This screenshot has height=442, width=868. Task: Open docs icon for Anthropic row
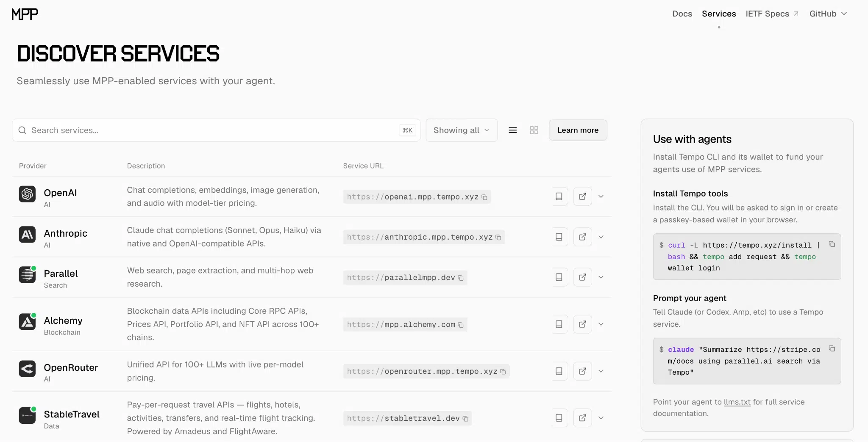(x=559, y=237)
